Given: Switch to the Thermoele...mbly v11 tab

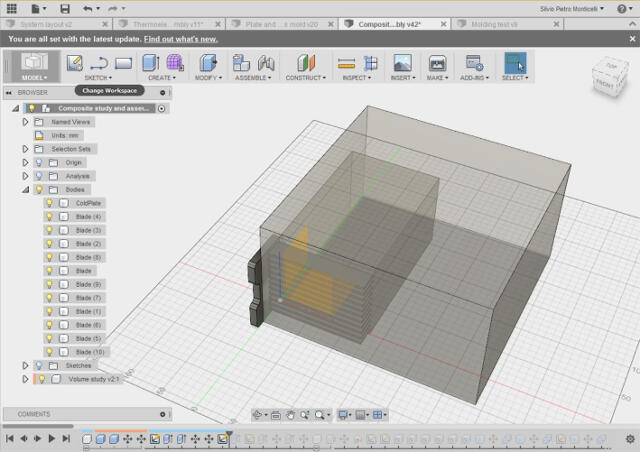Looking at the screenshot, I should (x=167, y=24).
